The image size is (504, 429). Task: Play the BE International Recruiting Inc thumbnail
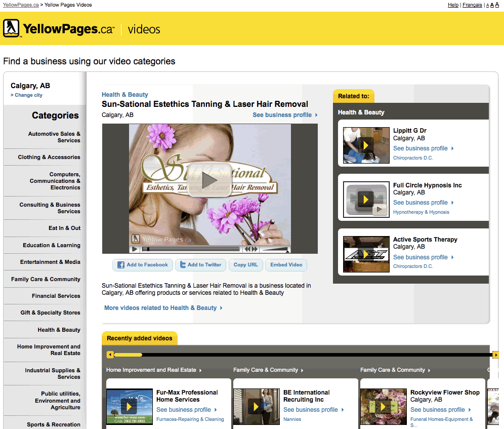pos(257,407)
